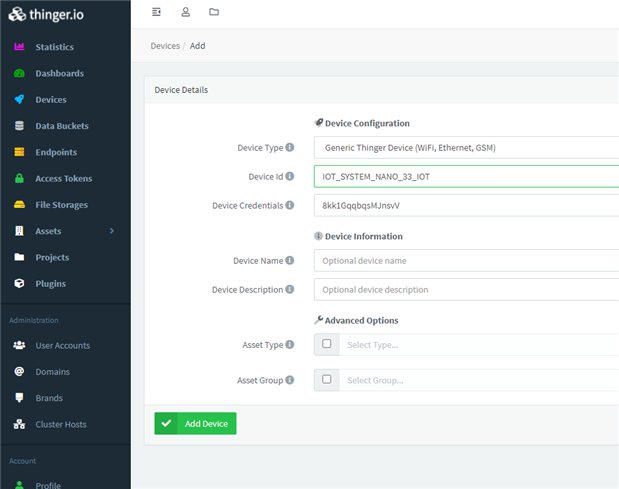Click the Devices breadcrumb link
The width and height of the screenshot is (619, 489).
(165, 46)
